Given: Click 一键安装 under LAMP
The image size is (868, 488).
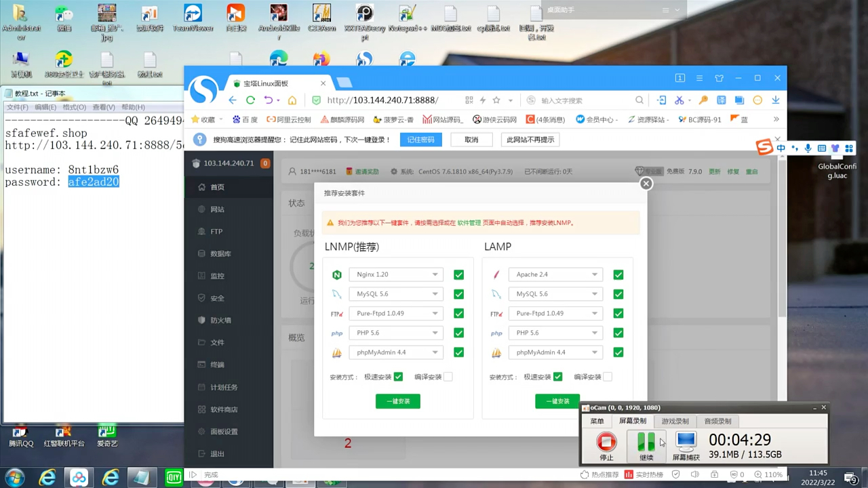Looking at the screenshot, I should (557, 401).
